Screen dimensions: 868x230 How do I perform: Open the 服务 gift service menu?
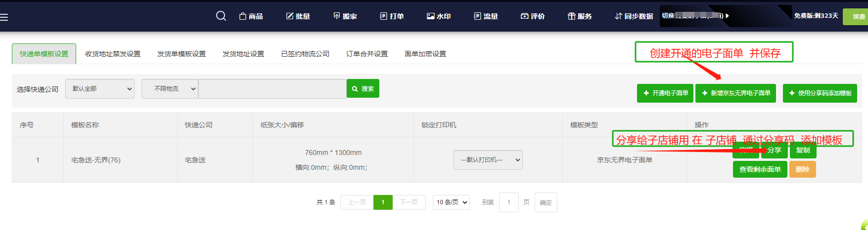click(x=580, y=16)
